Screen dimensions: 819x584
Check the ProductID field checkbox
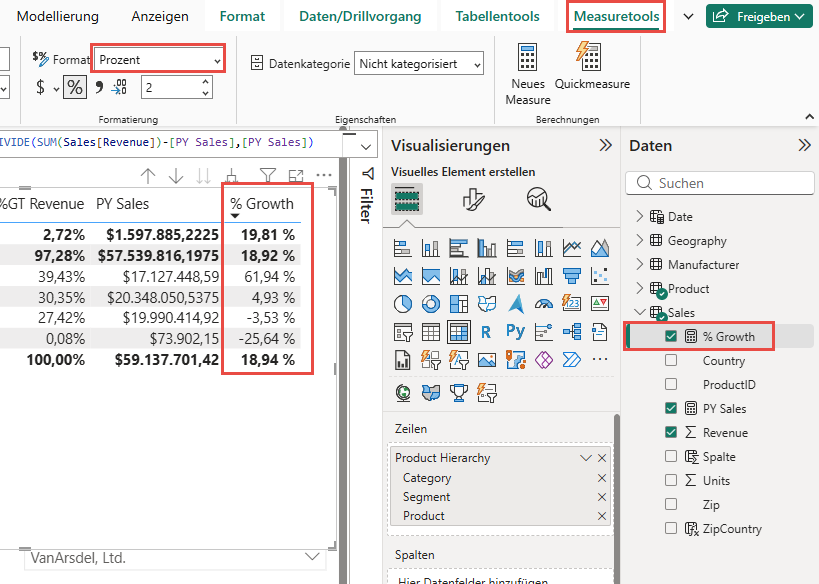point(671,384)
